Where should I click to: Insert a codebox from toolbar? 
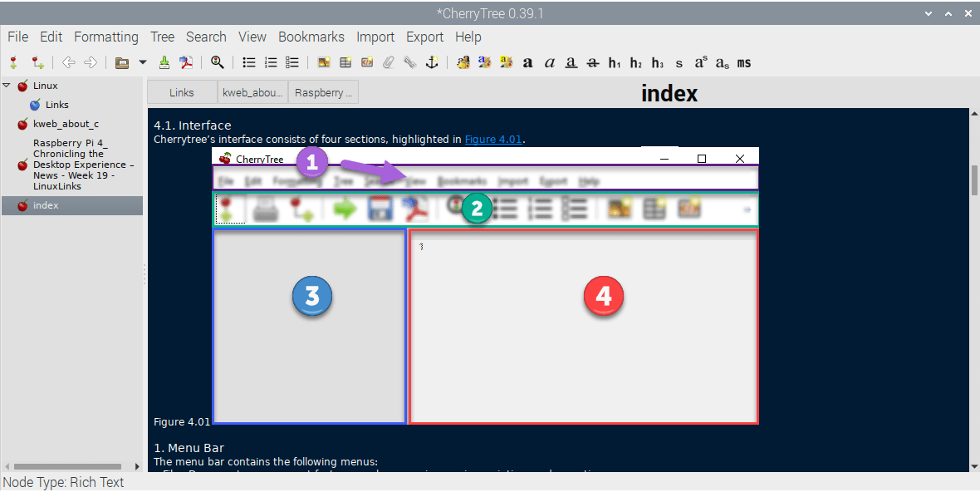point(367,62)
